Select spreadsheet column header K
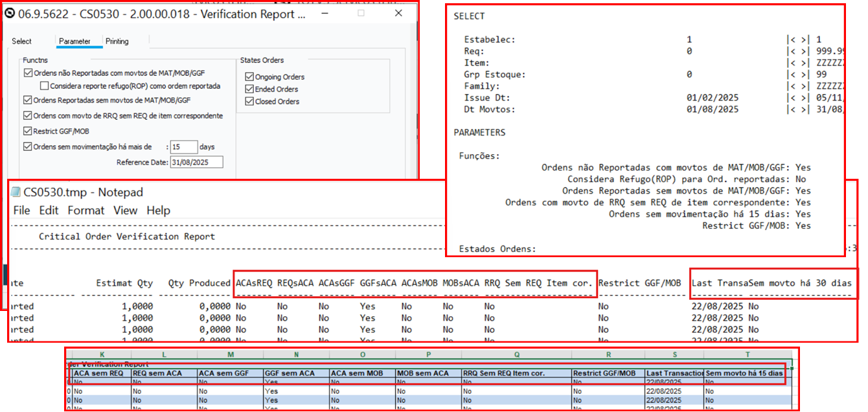The width and height of the screenshot is (868, 412). pyautogui.click(x=102, y=356)
